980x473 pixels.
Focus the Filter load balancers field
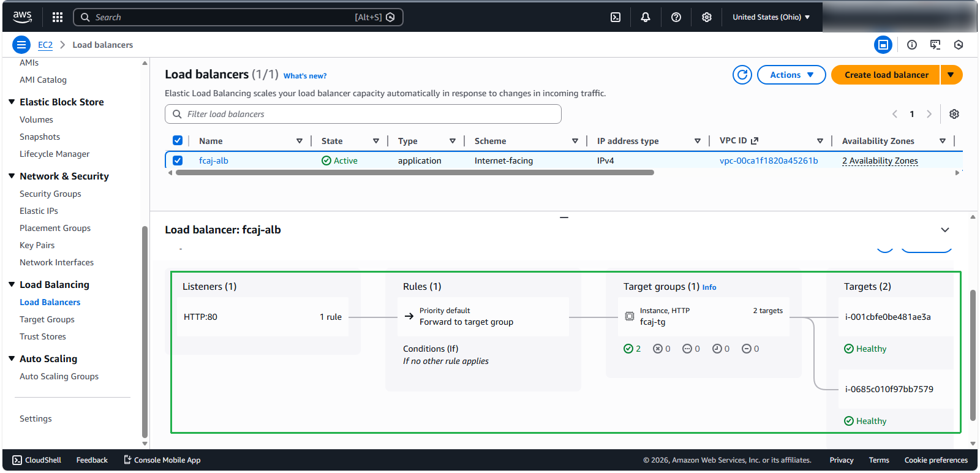[363, 114]
